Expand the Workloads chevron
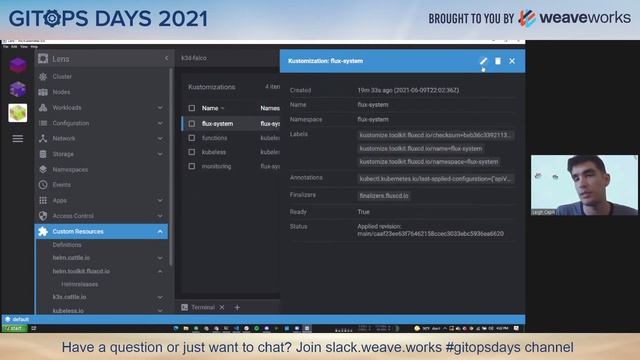 click(160, 107)
